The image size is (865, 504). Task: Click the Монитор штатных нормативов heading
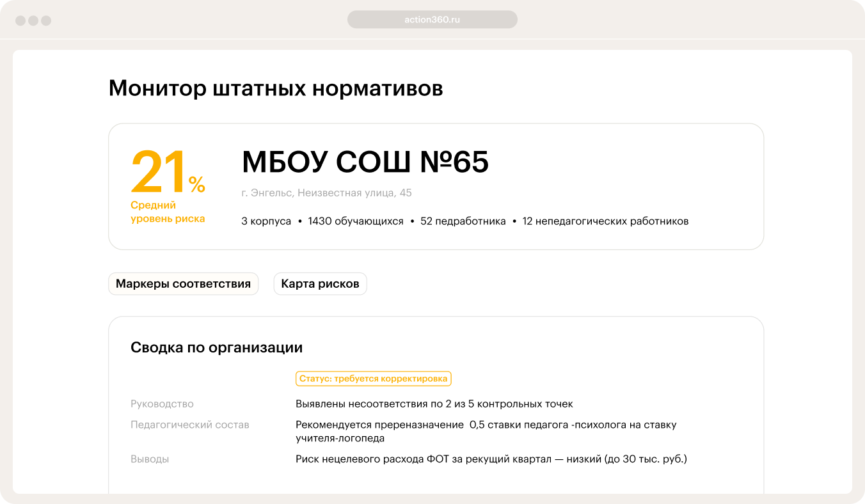(276, 88)
